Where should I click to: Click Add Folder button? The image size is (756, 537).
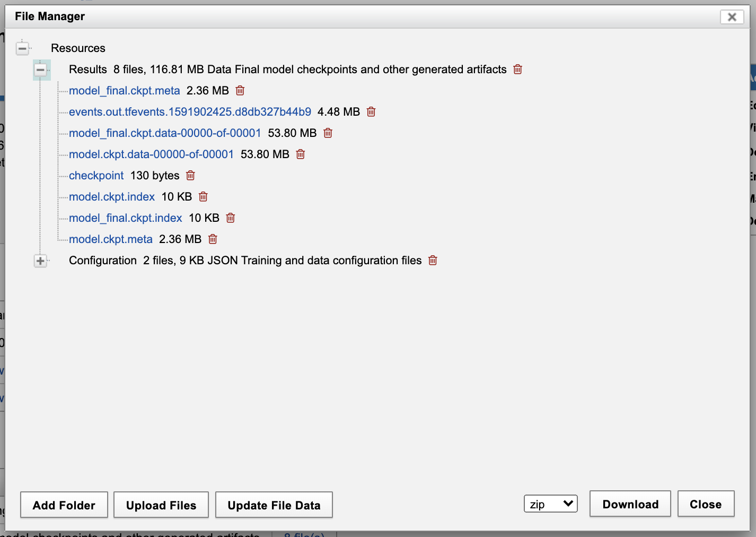[64, 505]
